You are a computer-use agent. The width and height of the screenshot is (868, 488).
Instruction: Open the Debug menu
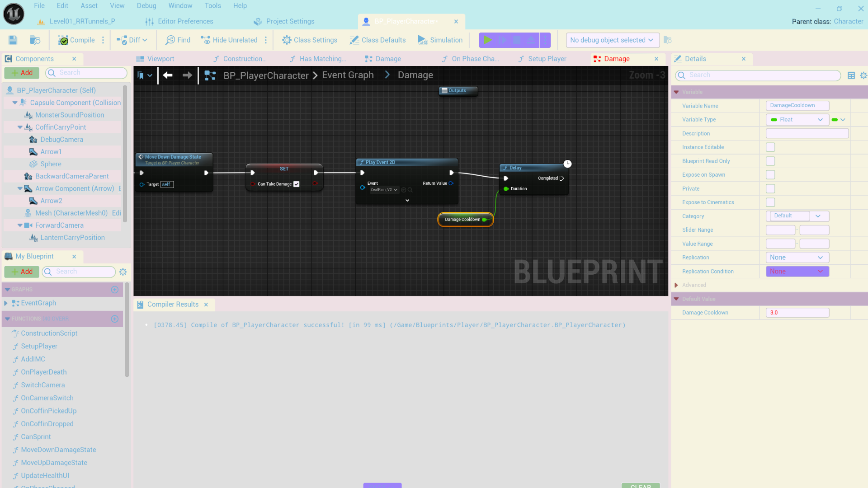pyautogui.click(x=146, y=6)
